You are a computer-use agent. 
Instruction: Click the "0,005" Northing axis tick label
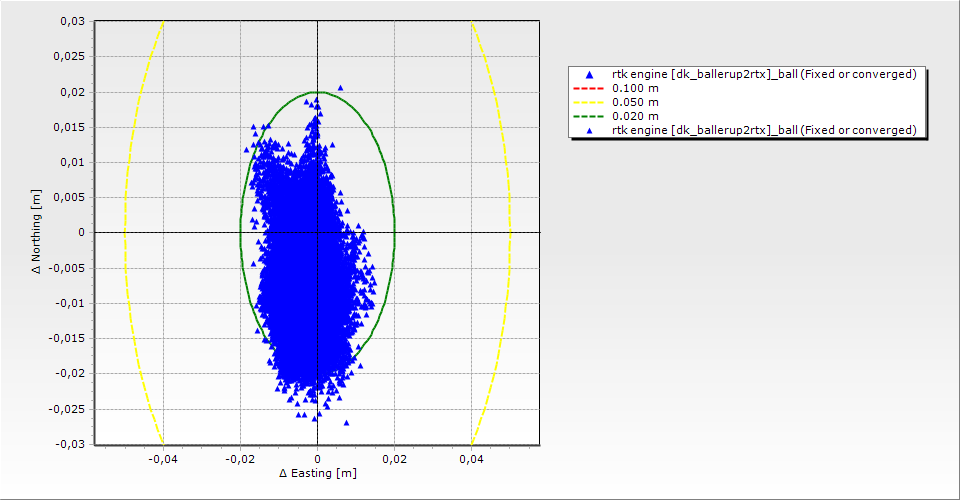[x=69, y=198]
